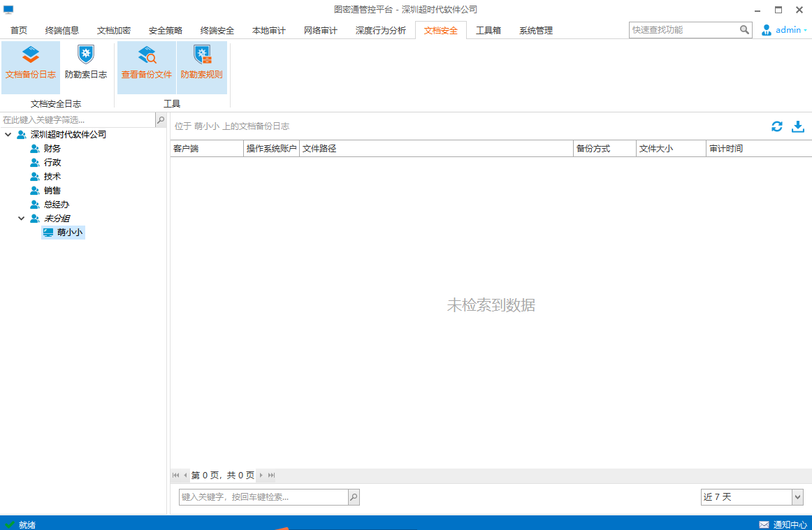
Task: Click the admin user icon
Action: [767, 30]
